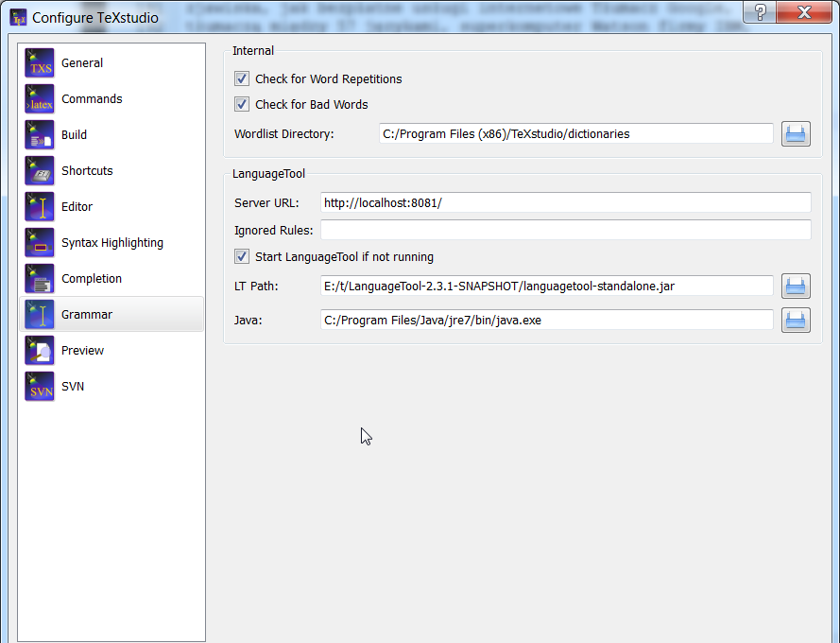Close the Configure TeXstudio dialog
Viewport: 840px width, 643px height.
(803, 11)
